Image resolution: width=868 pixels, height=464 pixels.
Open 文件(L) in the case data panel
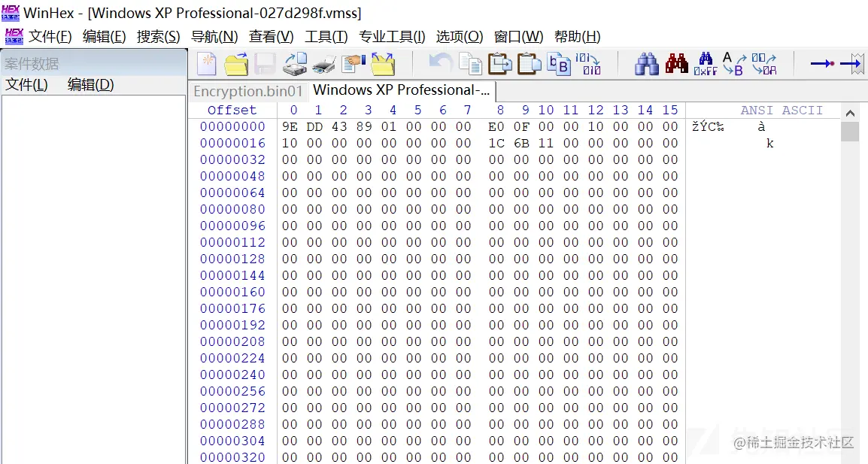26,85
